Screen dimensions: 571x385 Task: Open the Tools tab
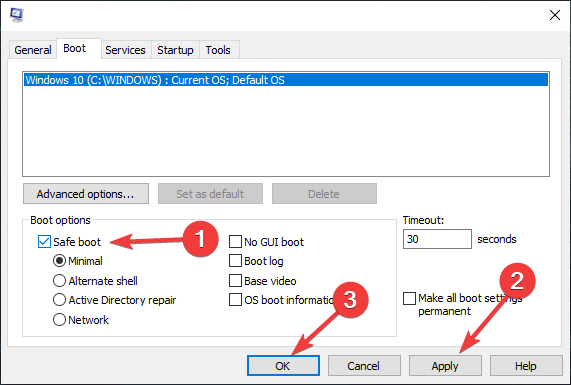tap(218, 50)
